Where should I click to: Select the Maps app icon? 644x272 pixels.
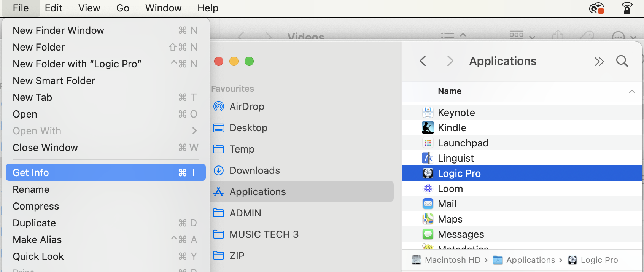coord(428,219)
